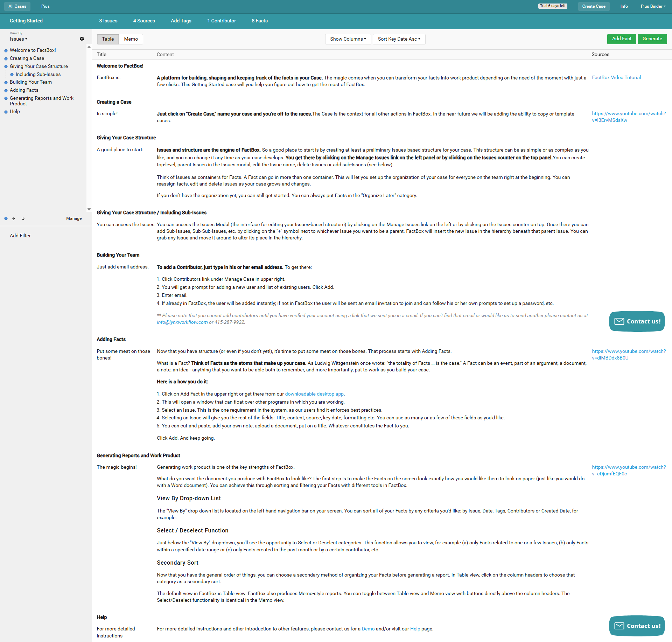Image resolution: width=672 pixels, height=642 pixels.
Task: Select Generating Reports and Work Product issue
Action: click(42, 101)
